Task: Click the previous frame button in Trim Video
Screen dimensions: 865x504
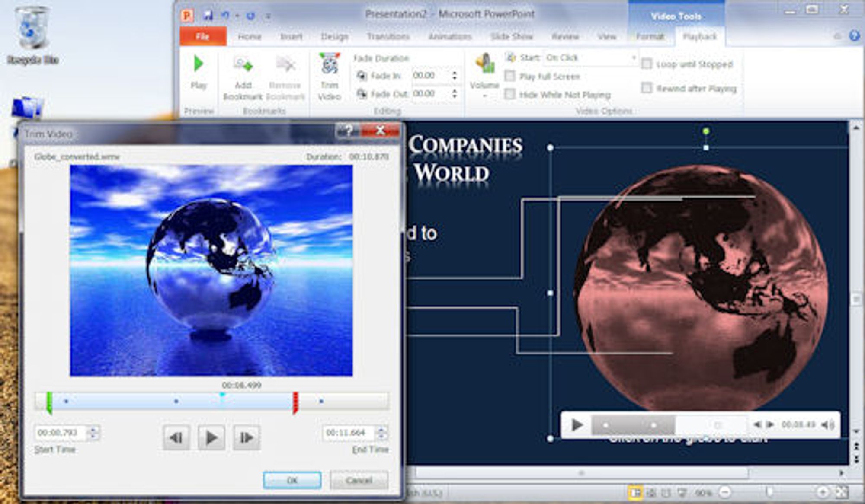Action: click(176, 437)
